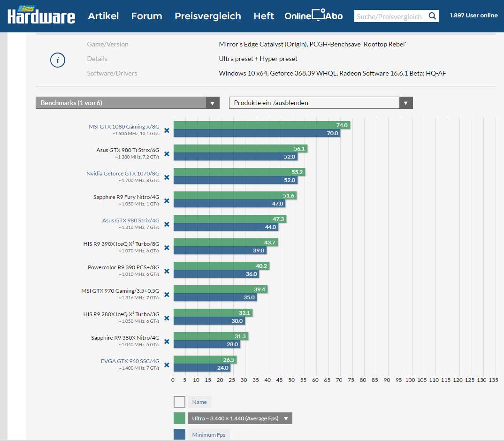Image resolution: width=504 pixels, height=441 pixels.
Task: Click the green 40.2 bar for R9 390
Action: [222, 266]
